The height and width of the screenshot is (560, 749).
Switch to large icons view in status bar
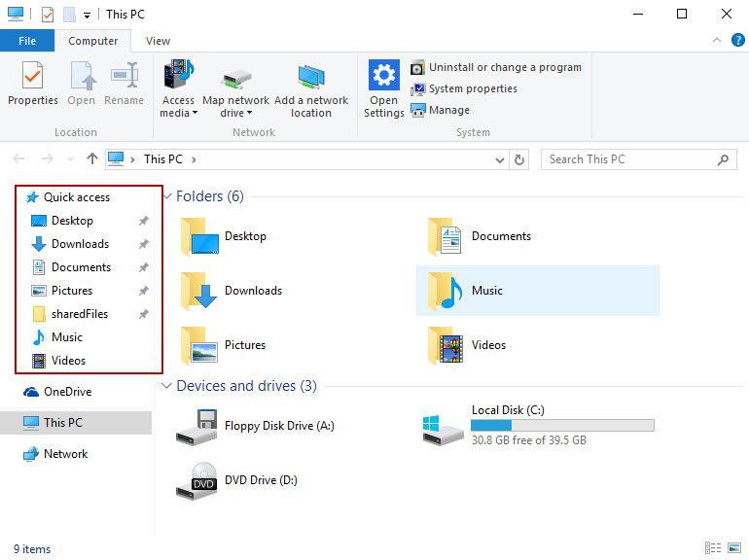[734, 548]
